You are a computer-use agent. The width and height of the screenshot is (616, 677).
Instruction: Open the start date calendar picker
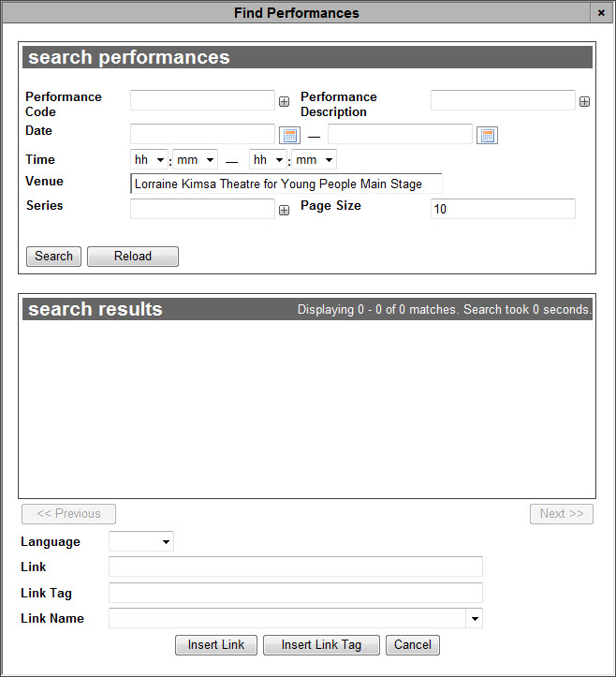(x=289, y=135)
